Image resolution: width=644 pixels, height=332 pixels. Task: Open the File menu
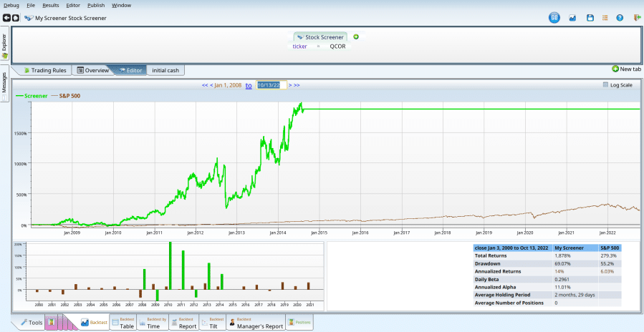[x=31, y=5]
